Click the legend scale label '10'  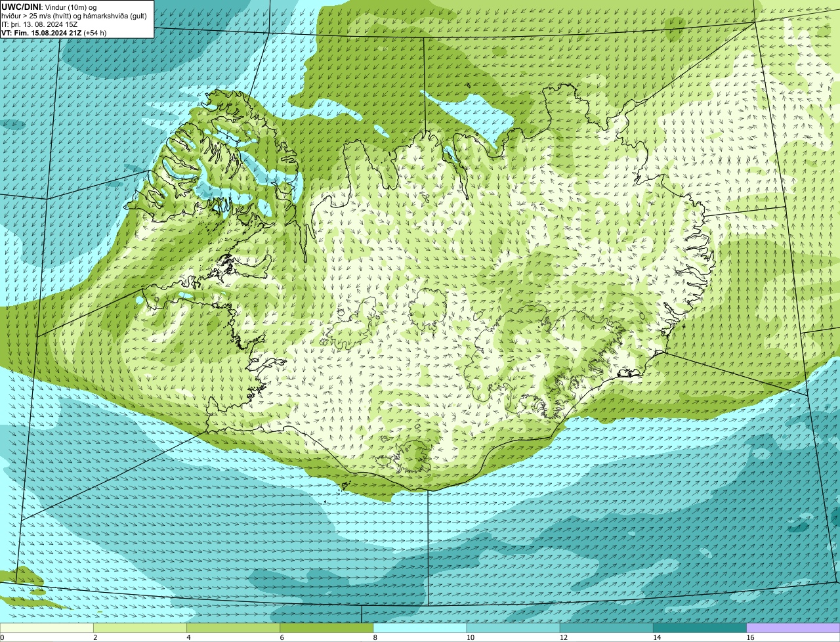pos(470,637)
